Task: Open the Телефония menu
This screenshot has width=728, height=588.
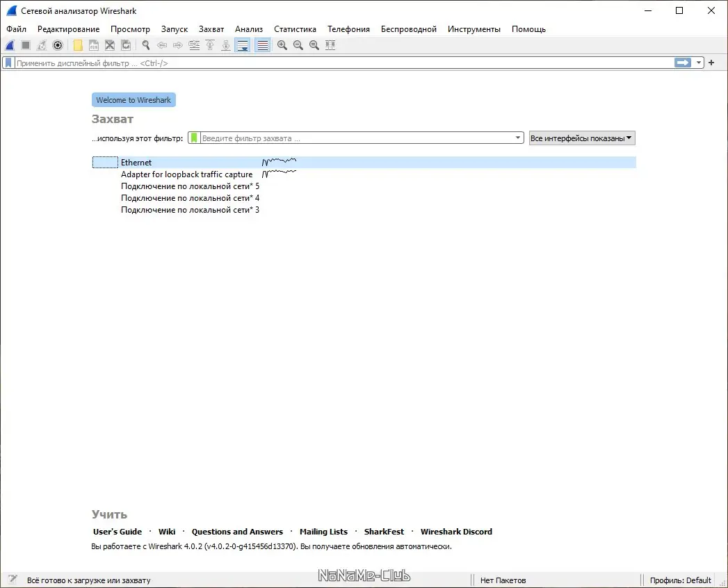Action: click(348, 28)
